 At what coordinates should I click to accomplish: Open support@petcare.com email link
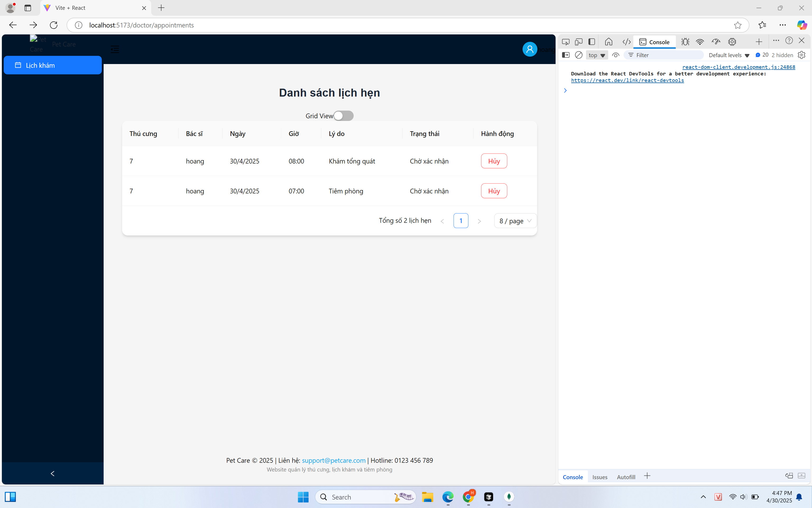click(x=334, y=460)
